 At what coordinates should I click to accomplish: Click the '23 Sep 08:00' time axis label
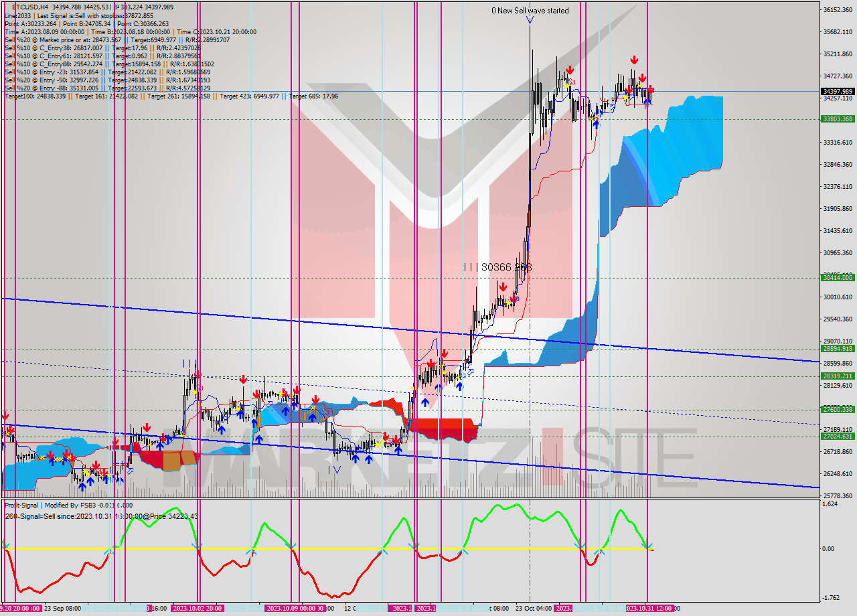pos(62,609)
